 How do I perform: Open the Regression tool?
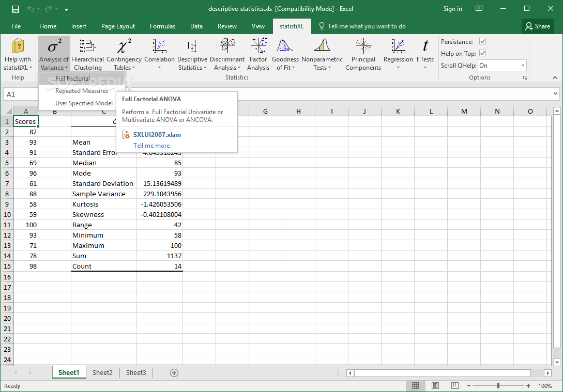398,54
